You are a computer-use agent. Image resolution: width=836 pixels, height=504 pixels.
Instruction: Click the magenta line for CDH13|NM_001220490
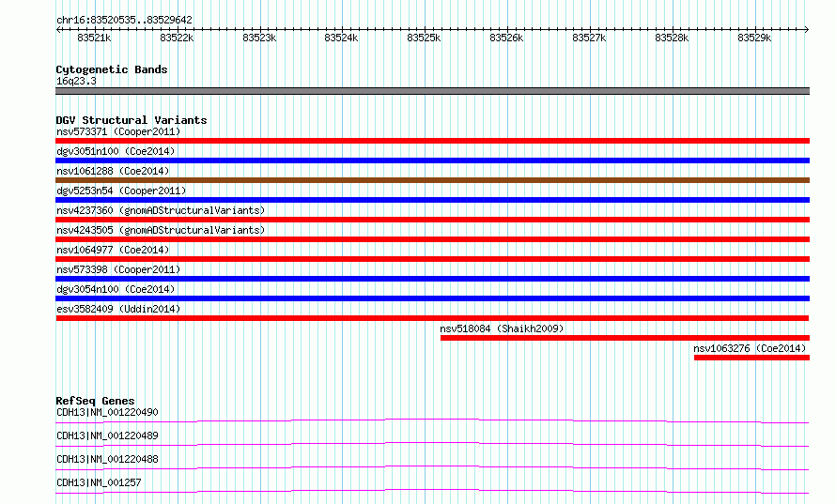(x=432, y=420)
